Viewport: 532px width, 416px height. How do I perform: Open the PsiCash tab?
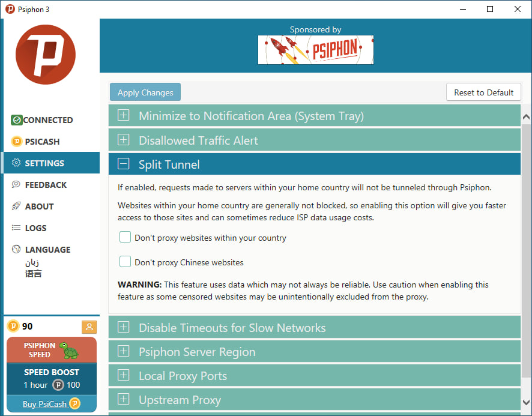[x=52, y=142]
